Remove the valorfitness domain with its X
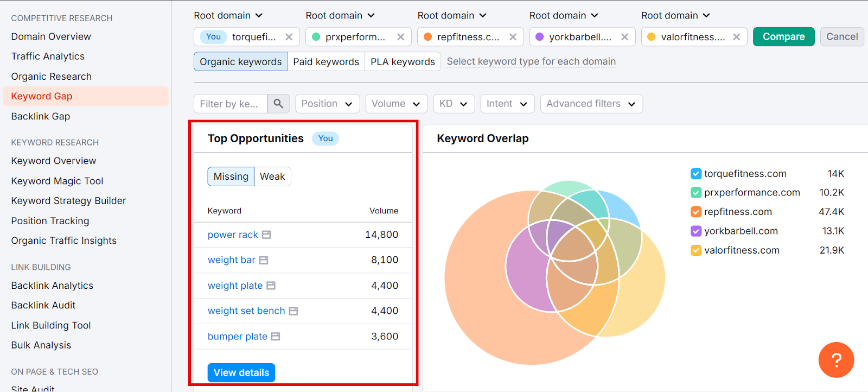 tap(737, 37)
